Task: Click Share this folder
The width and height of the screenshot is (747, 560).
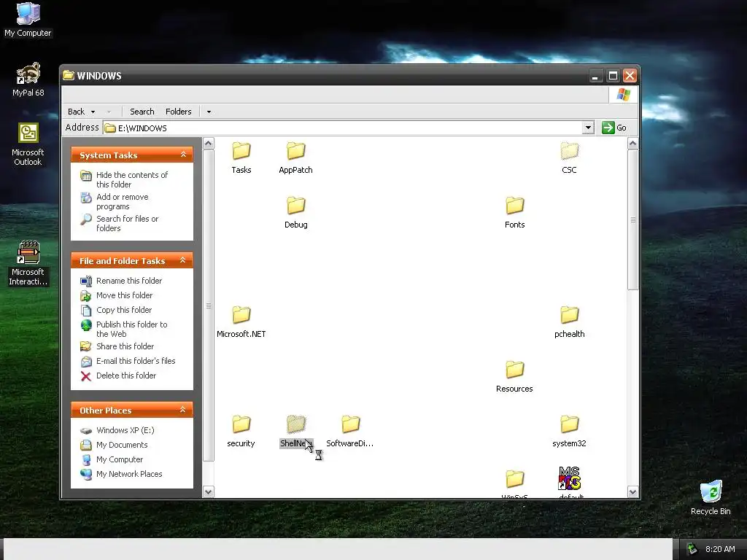Action: (117, 346)
